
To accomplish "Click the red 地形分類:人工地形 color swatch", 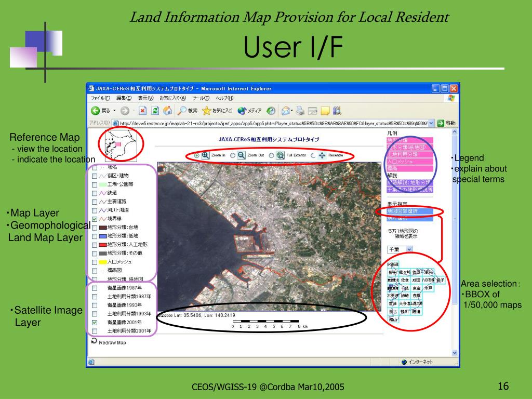I will [x=103, y=245].
